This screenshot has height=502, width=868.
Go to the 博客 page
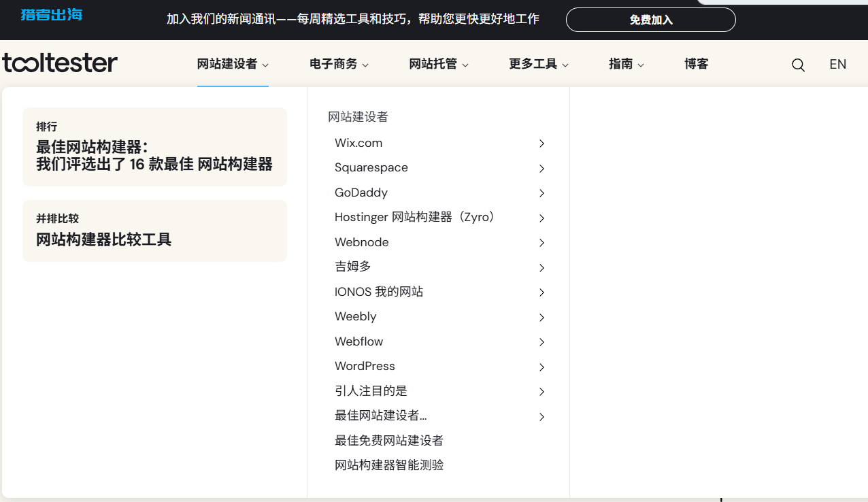[x=697, y=64]
